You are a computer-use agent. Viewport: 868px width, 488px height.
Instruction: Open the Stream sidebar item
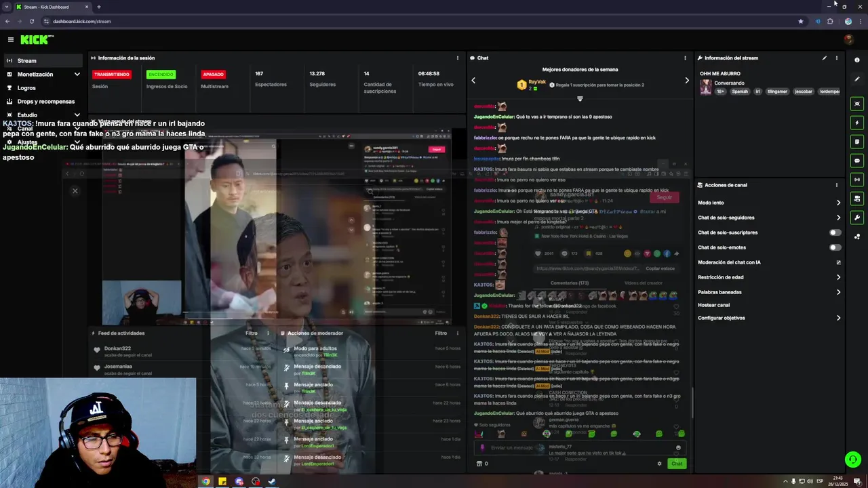tap(43, 60)
